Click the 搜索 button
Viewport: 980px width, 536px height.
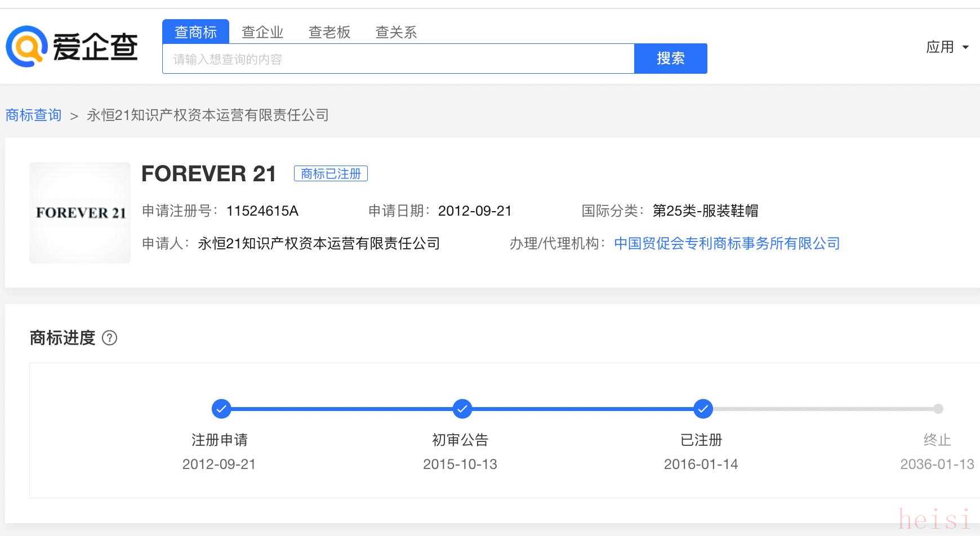click(x=670, y=59)
